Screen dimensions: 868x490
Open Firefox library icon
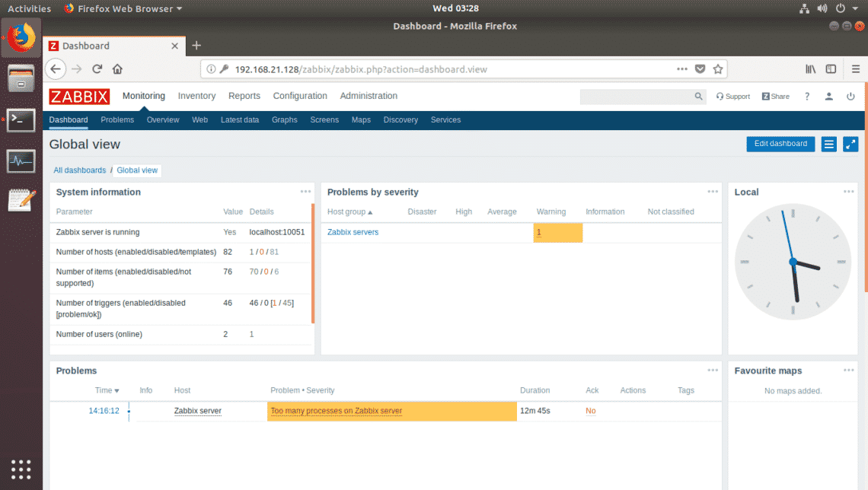point(810,69)
